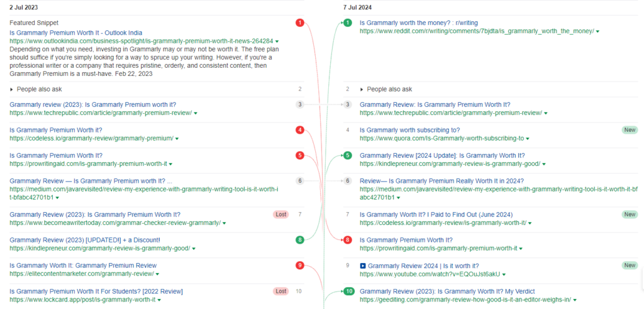
Task: Open dropdown after codeless.io is-grammarly-worth-it URL
Action: [x=530, y=223]
